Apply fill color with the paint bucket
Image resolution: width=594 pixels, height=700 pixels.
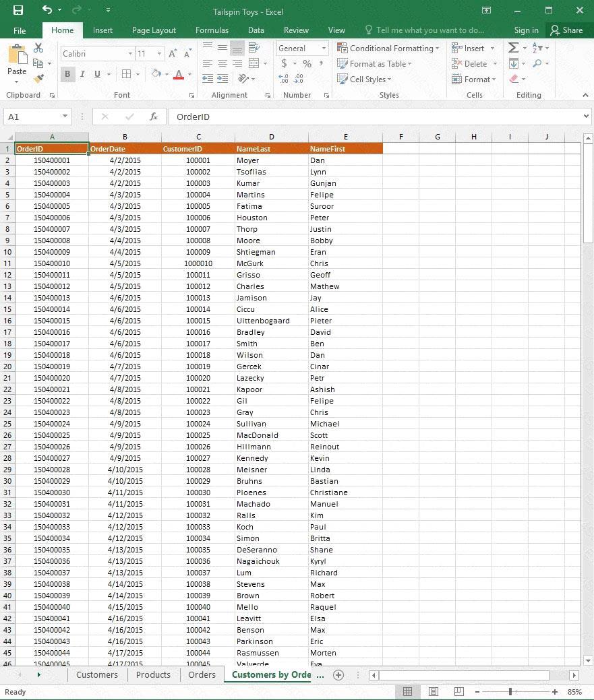(156, 73)
